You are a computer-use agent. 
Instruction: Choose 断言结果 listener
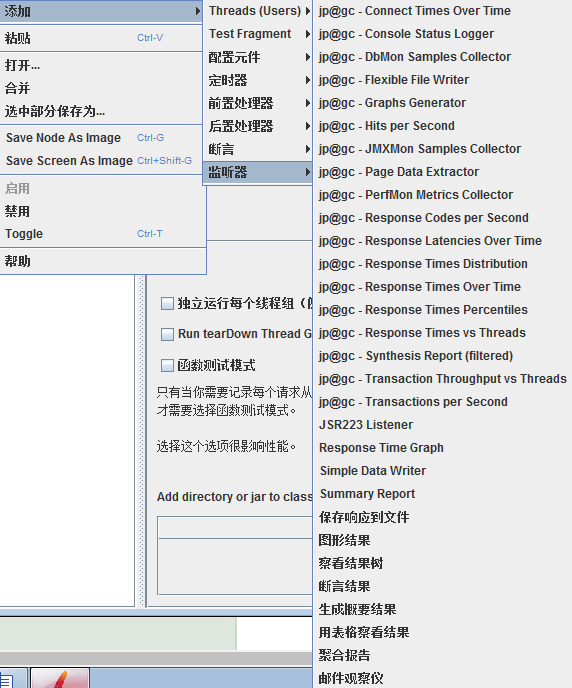pos(443,586)
